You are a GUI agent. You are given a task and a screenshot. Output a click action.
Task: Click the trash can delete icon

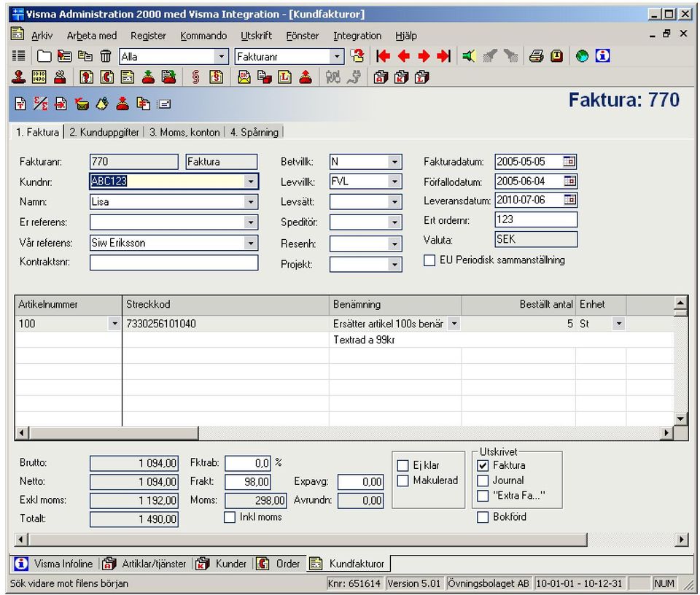pos(106,56)
